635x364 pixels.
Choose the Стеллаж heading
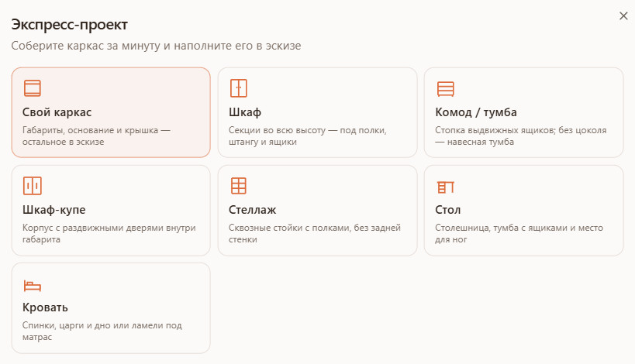pyautogui.click(x=252, y=210)
